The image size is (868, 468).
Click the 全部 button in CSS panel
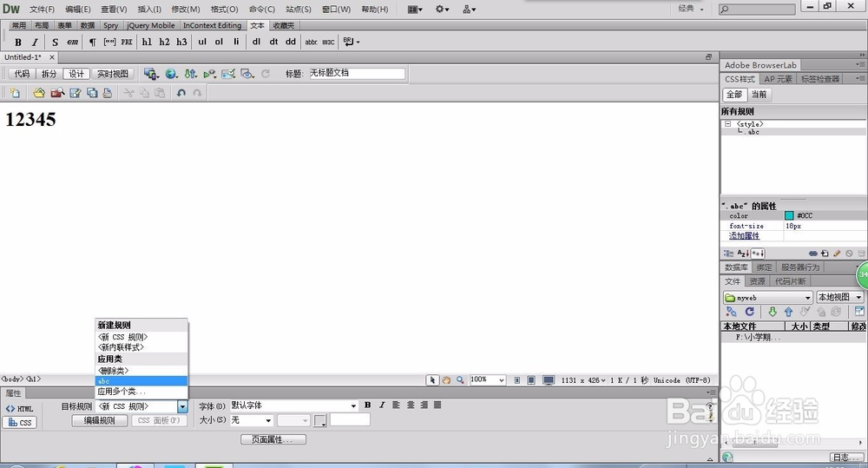tap(734, 95)
